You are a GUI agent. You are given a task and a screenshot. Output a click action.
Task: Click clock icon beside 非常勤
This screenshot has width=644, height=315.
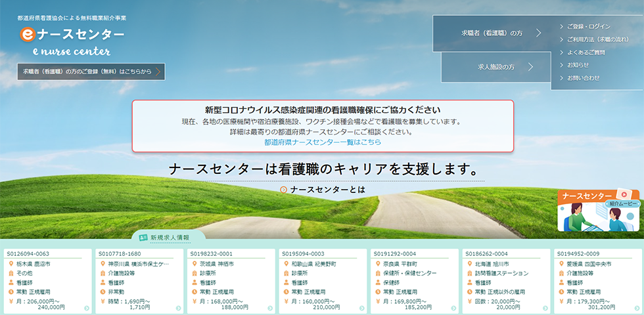coord(103,292)
